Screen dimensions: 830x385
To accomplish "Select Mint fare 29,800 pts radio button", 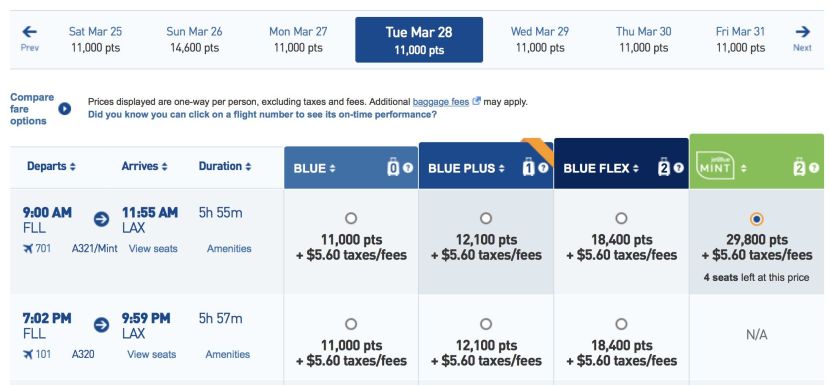I will click(x=757, y=219).
